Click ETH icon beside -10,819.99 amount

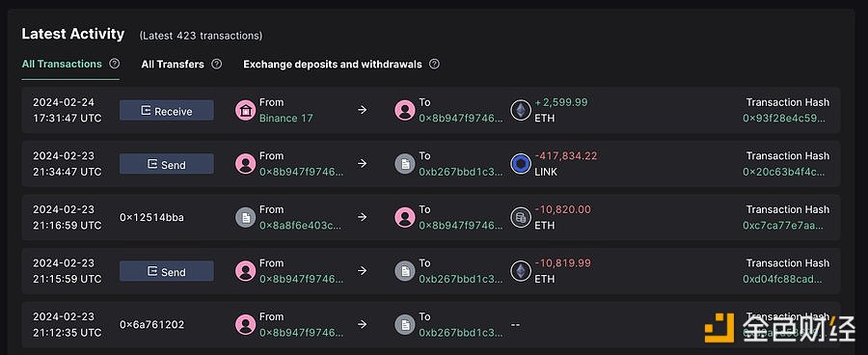[x=521, y=271]
